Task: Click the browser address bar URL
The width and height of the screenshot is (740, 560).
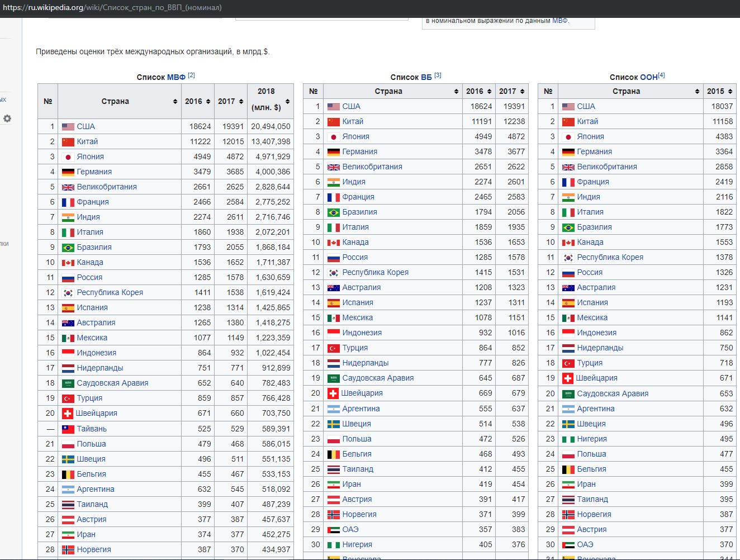Action: (112, 8)
